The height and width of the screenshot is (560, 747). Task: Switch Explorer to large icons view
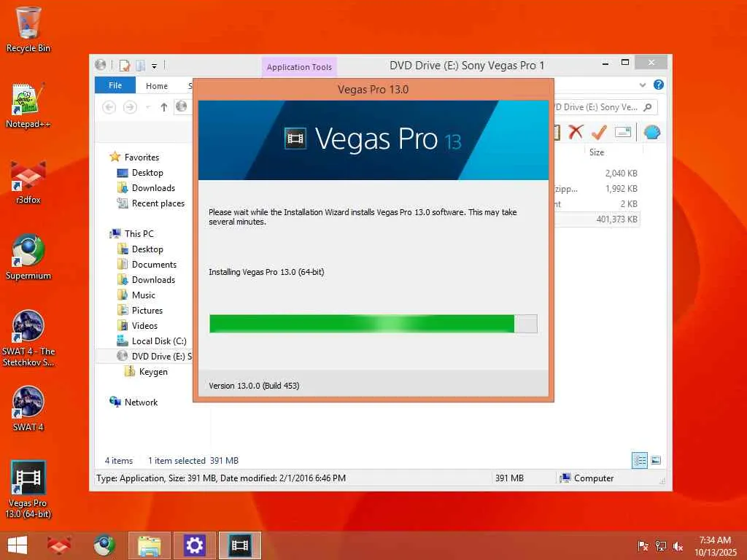656,461
